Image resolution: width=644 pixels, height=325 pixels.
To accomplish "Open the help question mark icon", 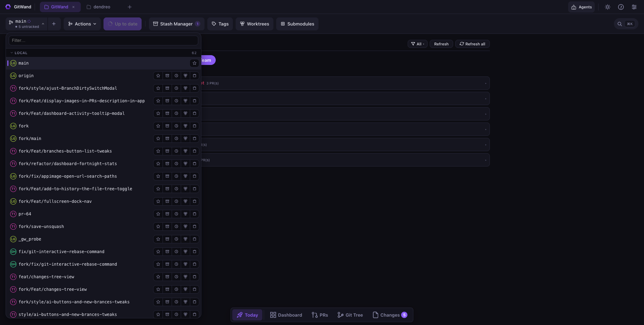I will click(x=621, y=7).
